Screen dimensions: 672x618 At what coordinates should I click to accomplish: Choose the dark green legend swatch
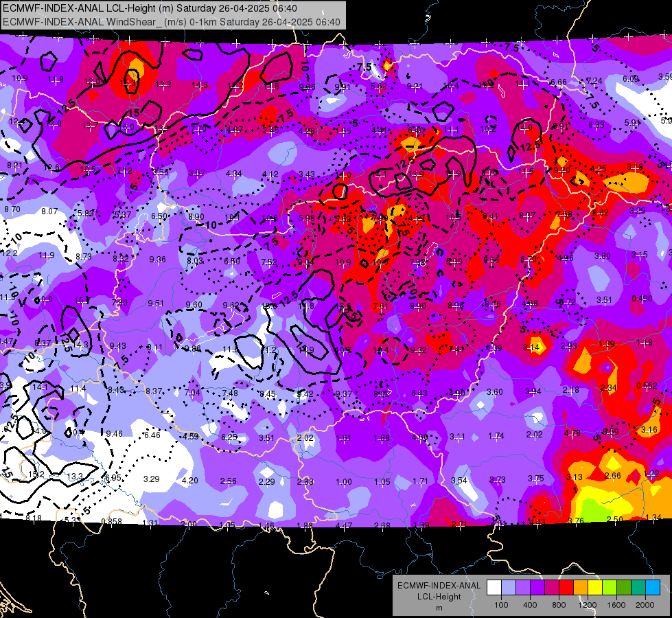click(624, 588)
